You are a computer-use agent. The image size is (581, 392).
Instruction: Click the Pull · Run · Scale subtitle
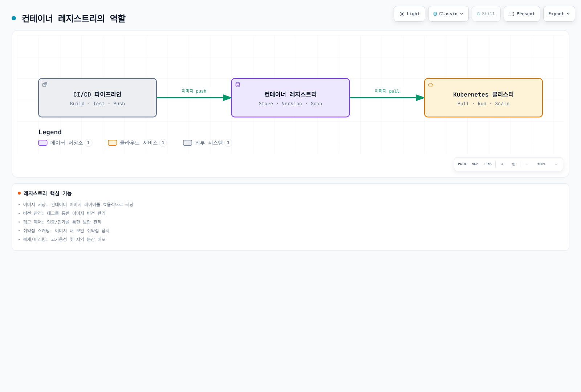[483, 104]
